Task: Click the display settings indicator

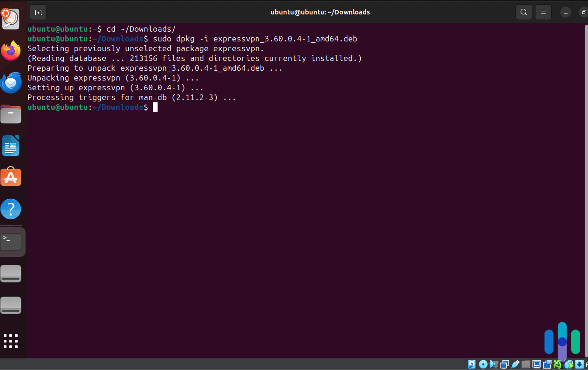Action: click(536, 364)
